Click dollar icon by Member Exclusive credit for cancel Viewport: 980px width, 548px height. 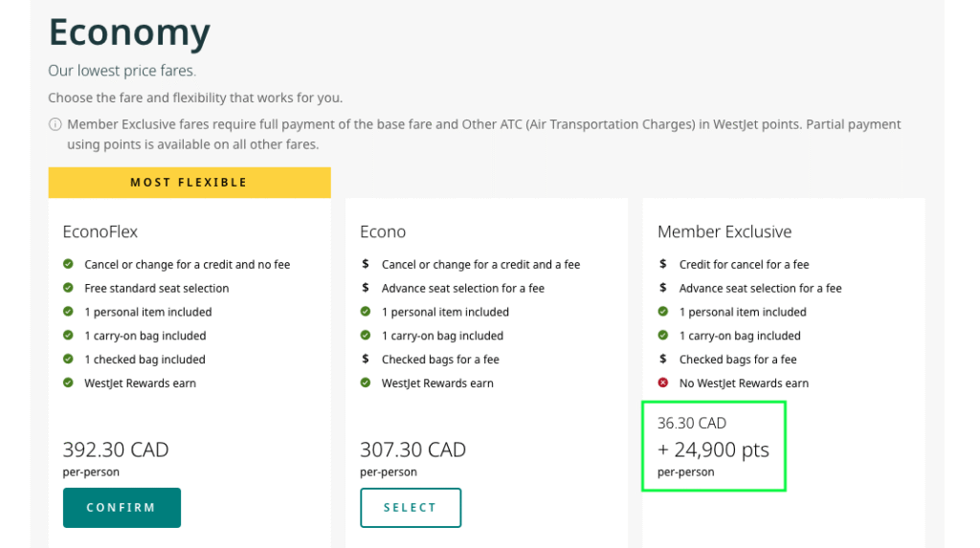point(663,264)
